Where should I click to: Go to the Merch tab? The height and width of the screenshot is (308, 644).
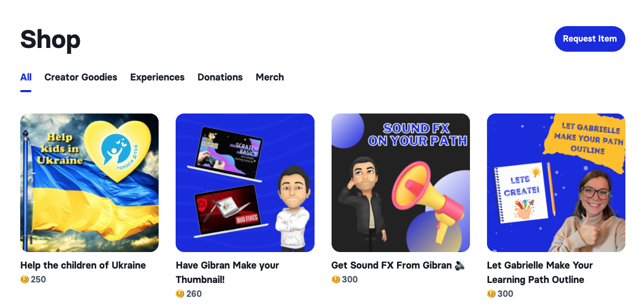point(270,77)
